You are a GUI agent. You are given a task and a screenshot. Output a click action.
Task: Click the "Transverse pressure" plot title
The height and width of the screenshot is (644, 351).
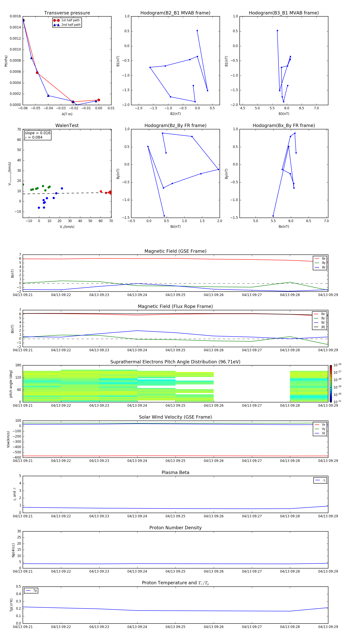67,13
